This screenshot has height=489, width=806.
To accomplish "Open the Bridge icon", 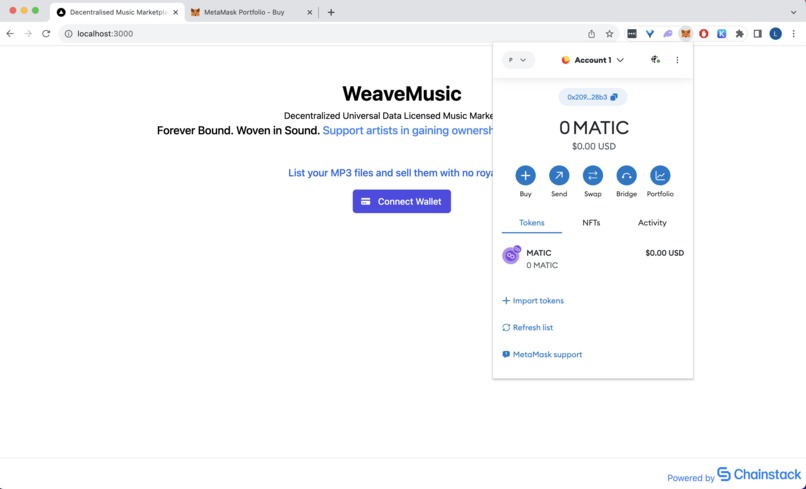I will (x=626, y=175).
